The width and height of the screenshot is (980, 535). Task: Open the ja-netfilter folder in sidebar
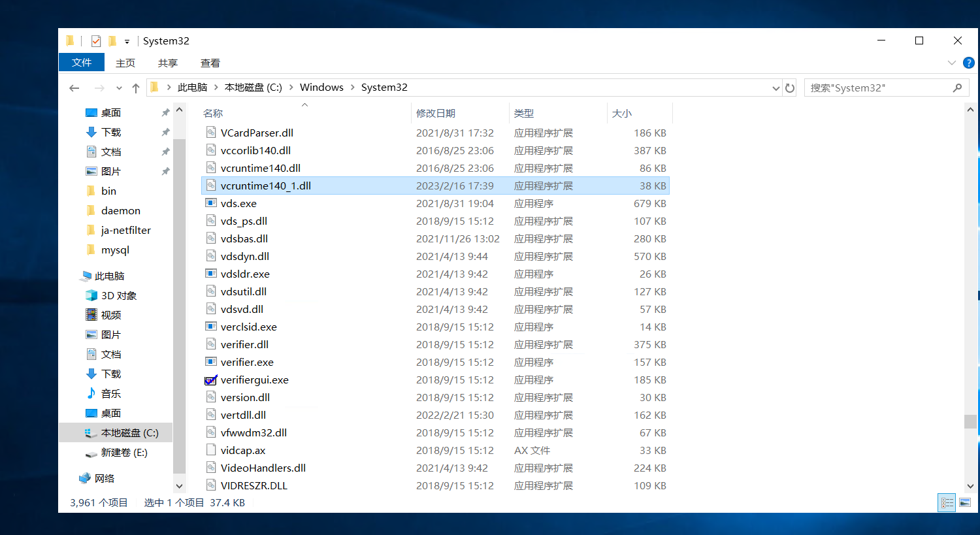[x=126, y=231]
